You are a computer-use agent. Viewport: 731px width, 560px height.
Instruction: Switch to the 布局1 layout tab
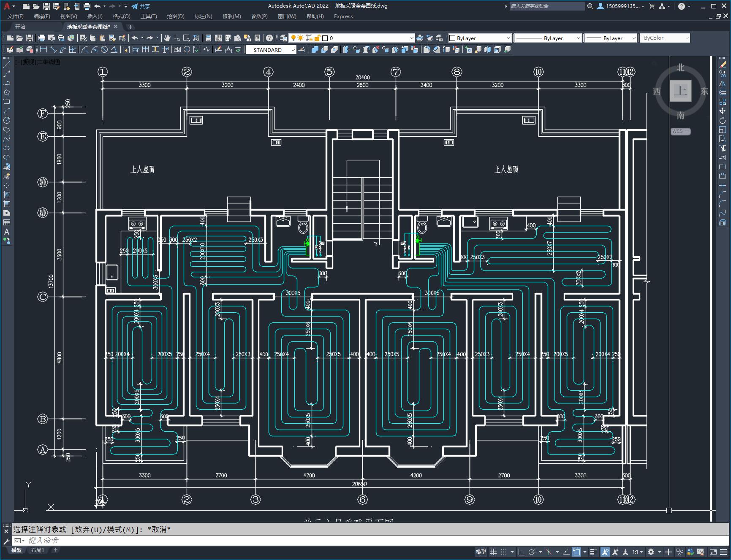(x=38, y=550)
